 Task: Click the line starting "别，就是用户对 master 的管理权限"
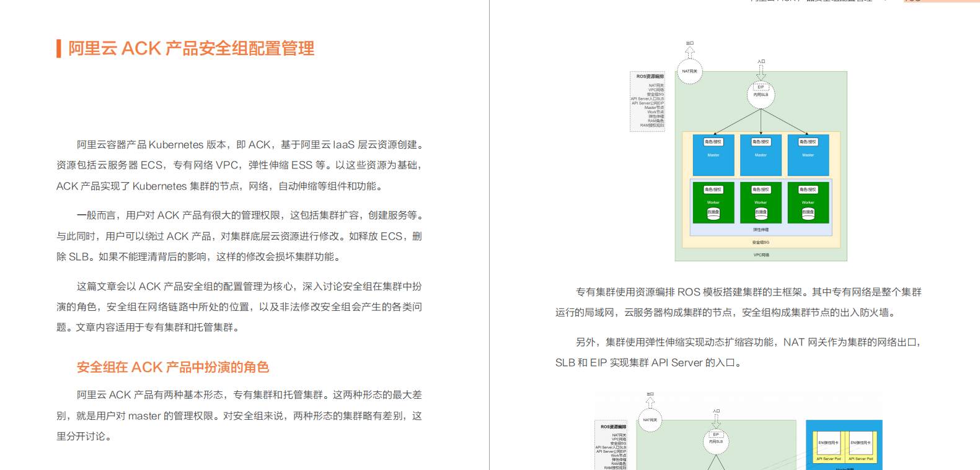coord(239,416)
